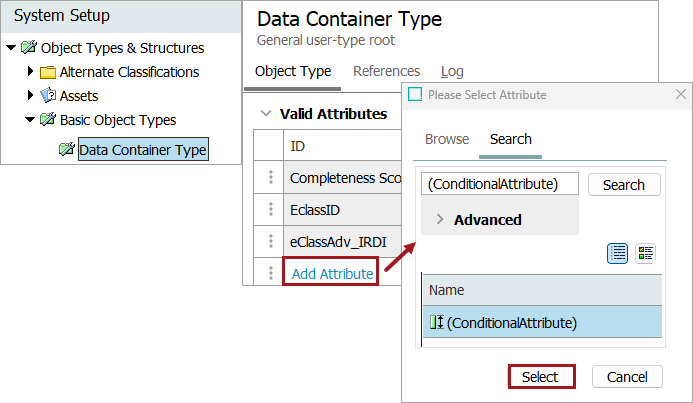Screen dimensions: 693x403
Task: Expand the Advanced search options
Action: 440,219
